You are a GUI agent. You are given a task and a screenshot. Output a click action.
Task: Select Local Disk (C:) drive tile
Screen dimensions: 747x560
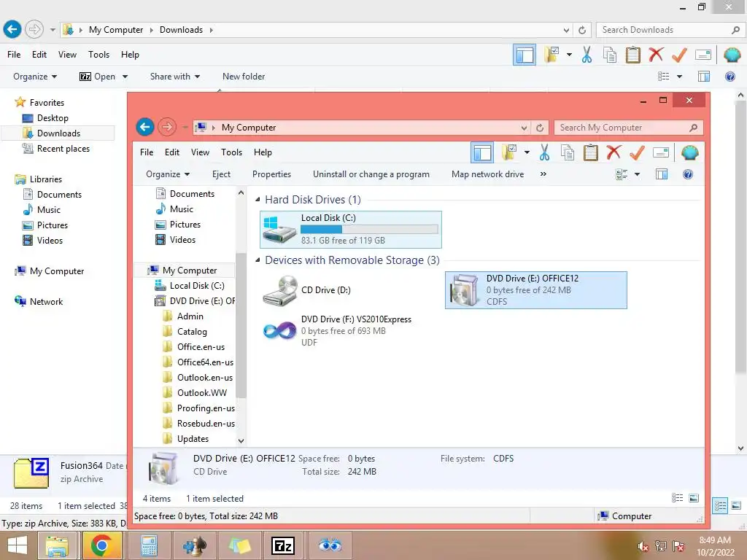[351, 230]
